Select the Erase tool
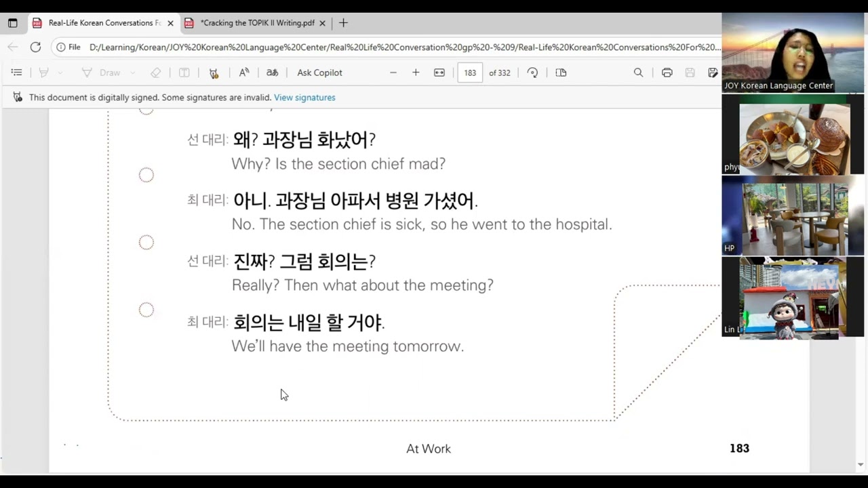 pos(156,73)
